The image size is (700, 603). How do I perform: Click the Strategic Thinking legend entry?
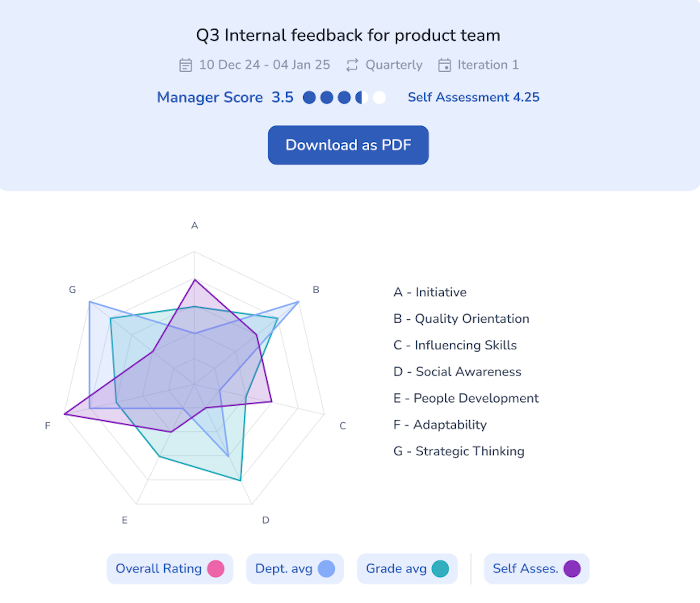click(459, 451)
